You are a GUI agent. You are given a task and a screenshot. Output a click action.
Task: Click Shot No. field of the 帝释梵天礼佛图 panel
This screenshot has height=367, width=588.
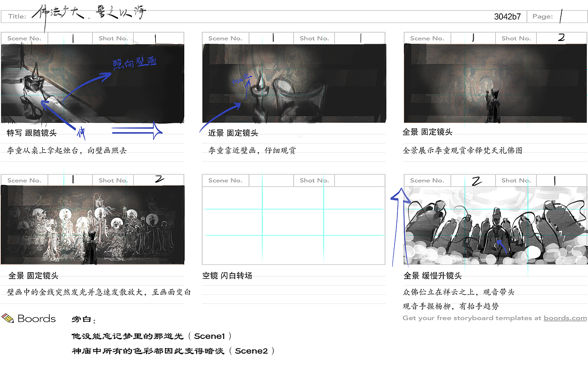561,38
